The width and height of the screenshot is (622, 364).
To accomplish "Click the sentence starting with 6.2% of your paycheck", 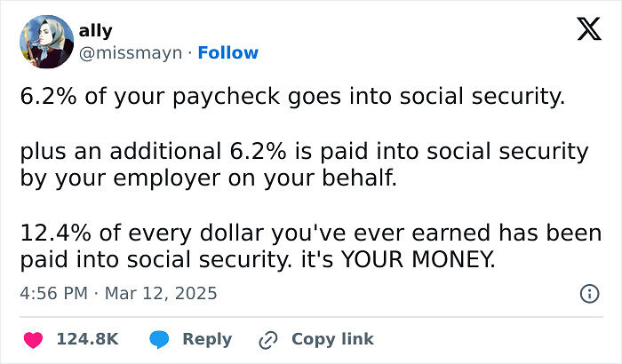I will click(292, 97).
